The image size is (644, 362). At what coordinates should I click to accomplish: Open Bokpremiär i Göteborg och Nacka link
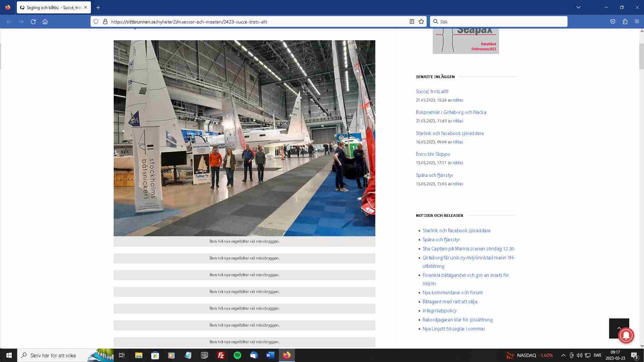point(451,112)
